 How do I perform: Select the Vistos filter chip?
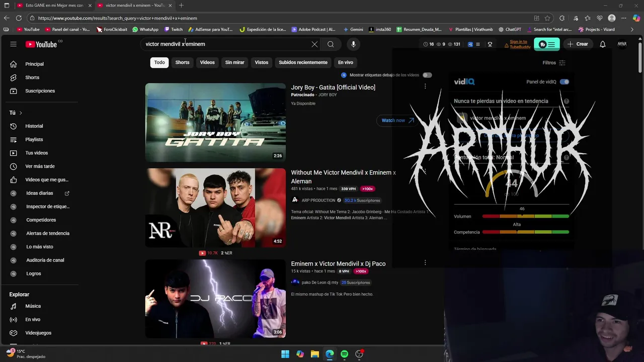point(262,62)
